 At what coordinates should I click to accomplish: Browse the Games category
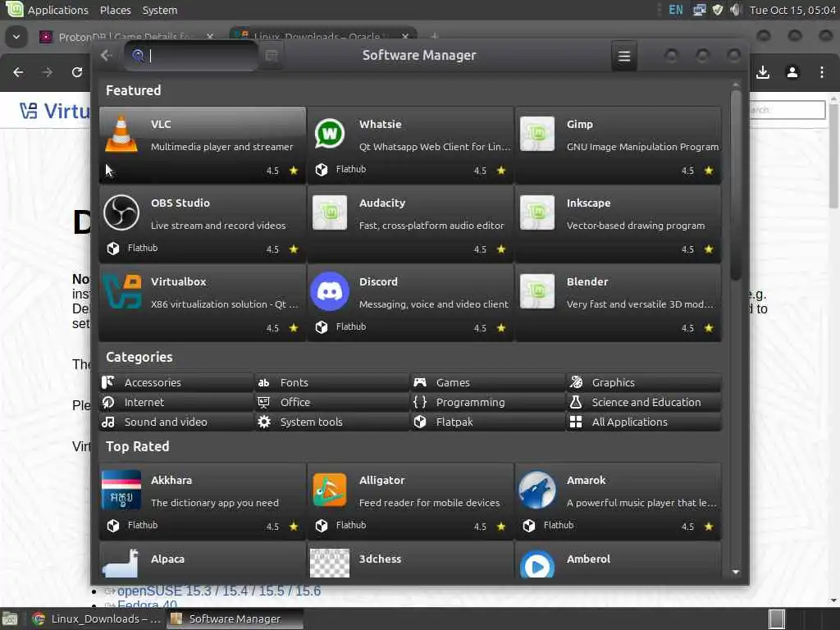(487, 382)
